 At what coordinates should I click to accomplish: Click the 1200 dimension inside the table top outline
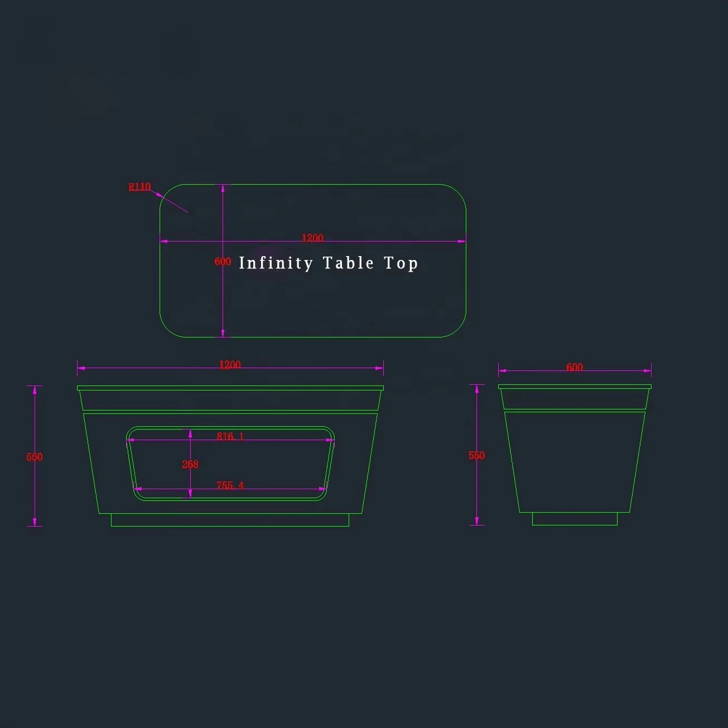312,238
